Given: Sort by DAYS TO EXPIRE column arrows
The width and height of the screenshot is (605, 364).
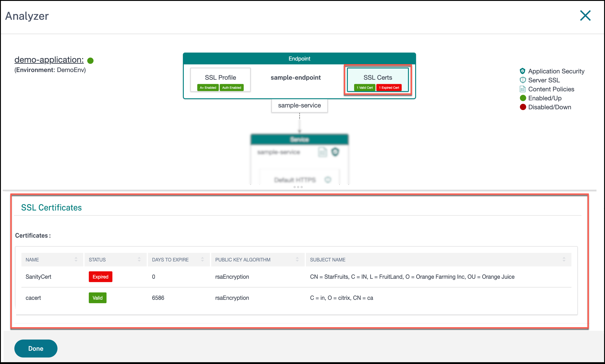Looking at the screenshot, I should (x=202, y=259).
